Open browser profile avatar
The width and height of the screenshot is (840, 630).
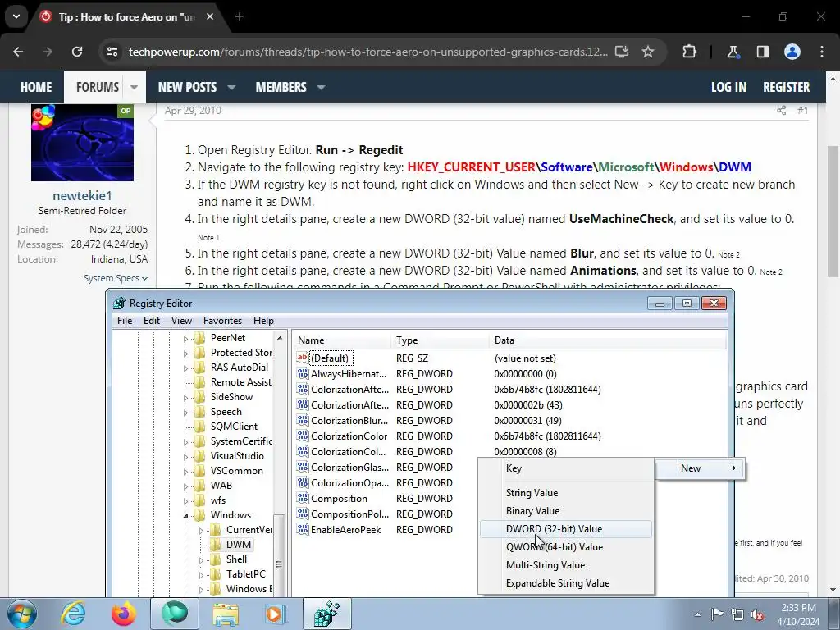click(792, 52)
